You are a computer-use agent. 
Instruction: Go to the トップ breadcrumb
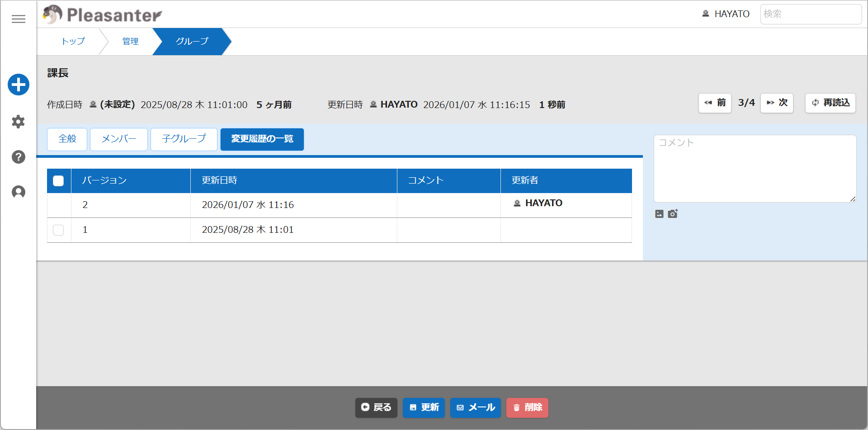coord(73,41)
